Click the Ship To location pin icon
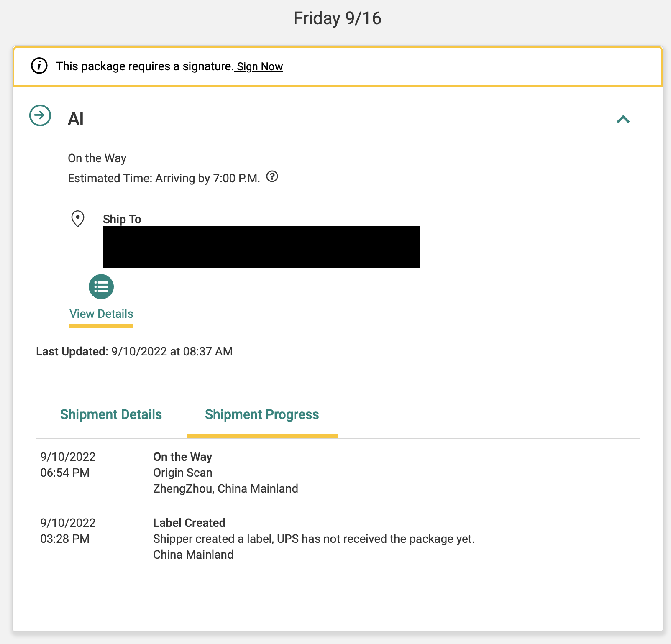The height and width of the screenshot is (644, 671). tap(78, 219)
